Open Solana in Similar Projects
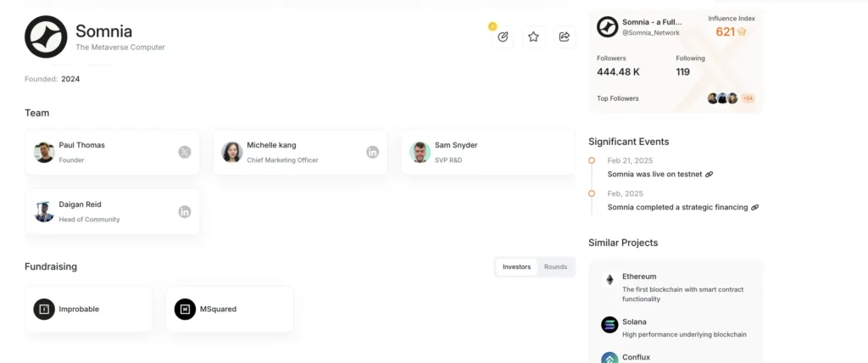This screenshot has width=868, height=363. (x=634, y=322)
